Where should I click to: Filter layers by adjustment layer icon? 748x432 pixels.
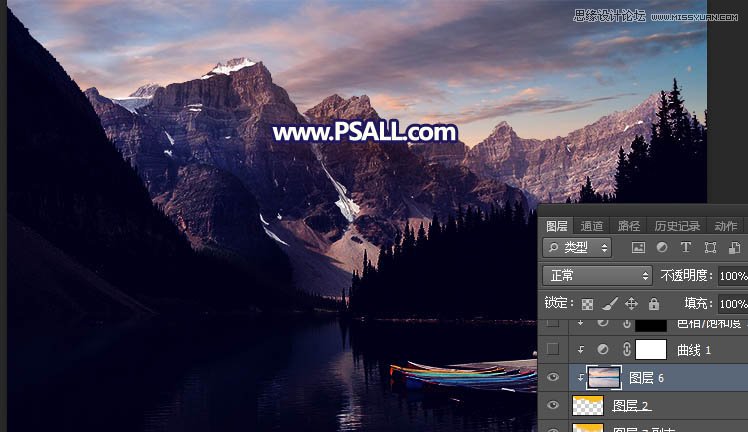coord(662,247)
